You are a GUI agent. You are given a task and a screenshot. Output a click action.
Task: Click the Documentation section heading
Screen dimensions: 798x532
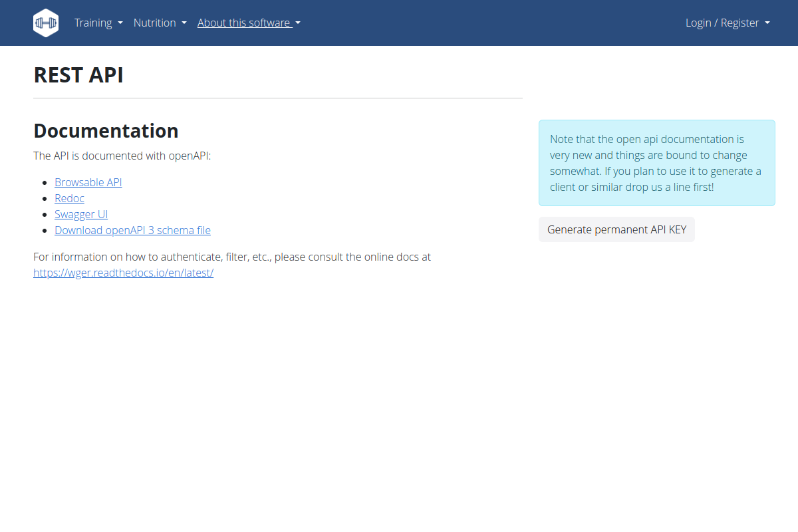point(106,131)
